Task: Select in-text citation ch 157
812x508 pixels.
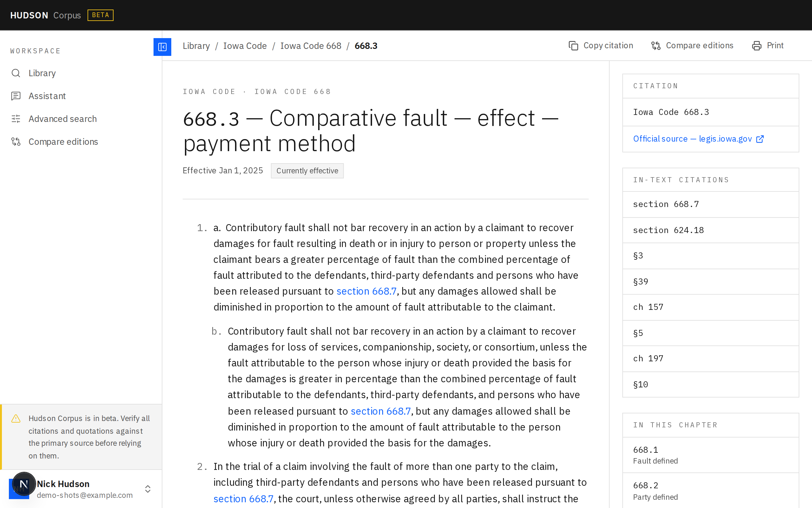Action: [x=710, y=307]
